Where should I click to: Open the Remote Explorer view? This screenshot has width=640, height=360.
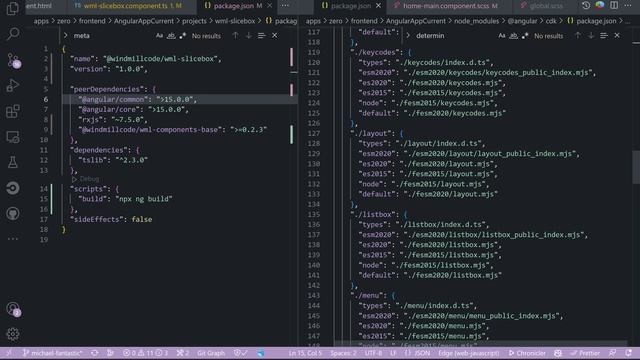click(13, 137)
